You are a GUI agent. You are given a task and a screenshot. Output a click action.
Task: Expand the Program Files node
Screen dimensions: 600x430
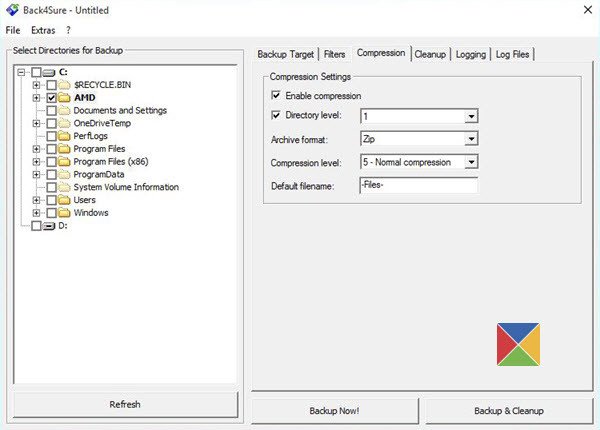(36, 149)
